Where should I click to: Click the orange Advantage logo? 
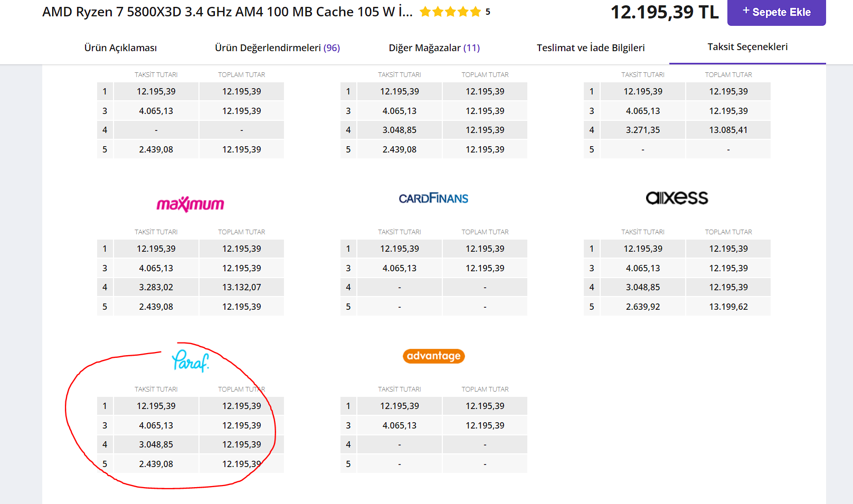[x=433, y=356]
